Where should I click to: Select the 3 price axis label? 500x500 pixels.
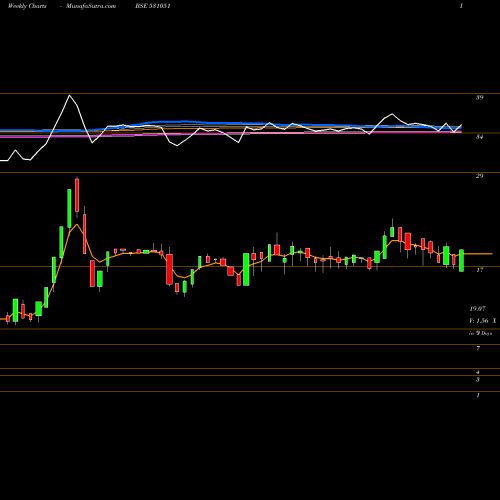point(478,379)
